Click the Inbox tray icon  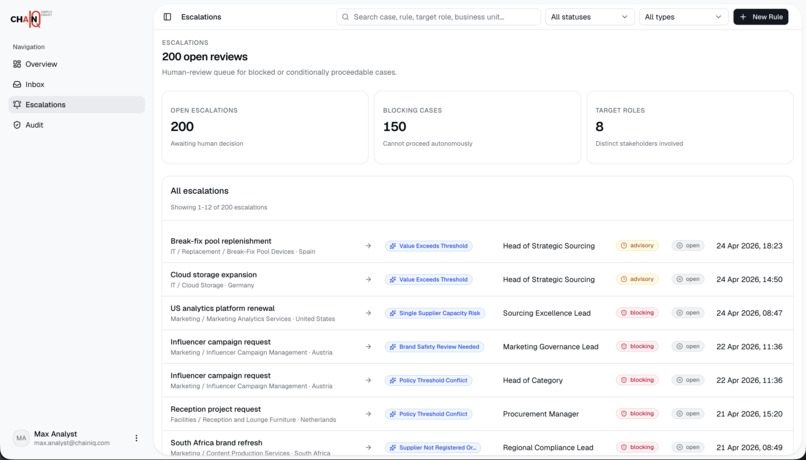[x=17, y=84]
